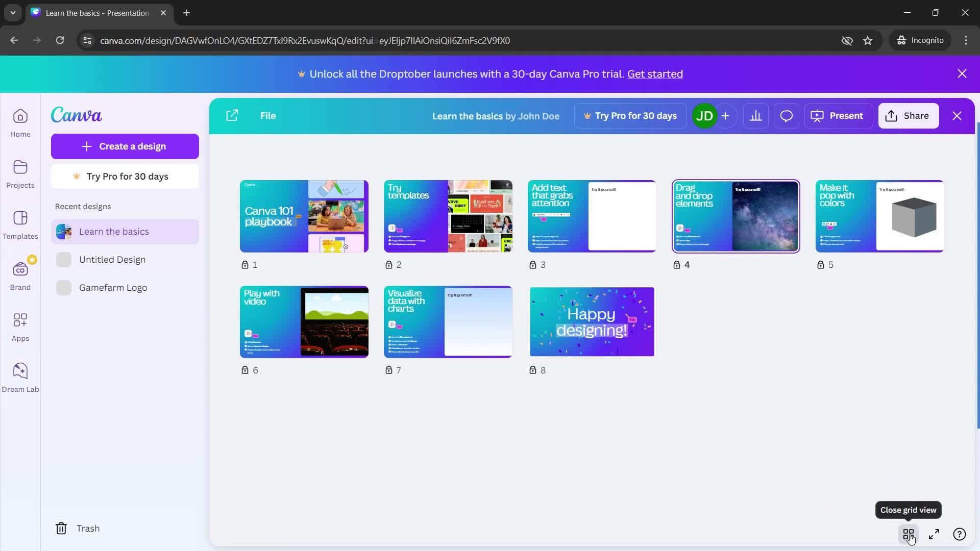Open the File menu

268,116
